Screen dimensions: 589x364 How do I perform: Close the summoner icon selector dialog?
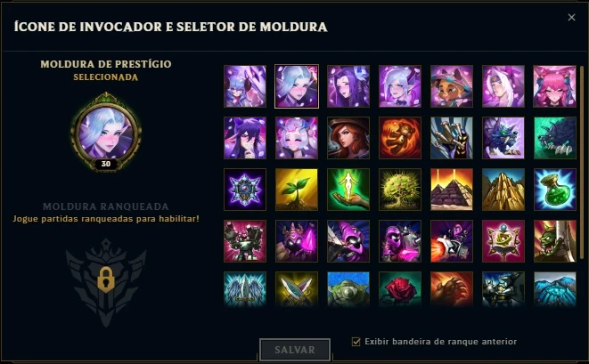[571, 17]
